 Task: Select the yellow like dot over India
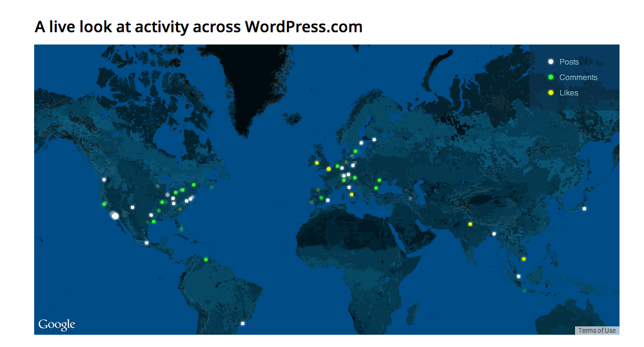pos(470,224)
